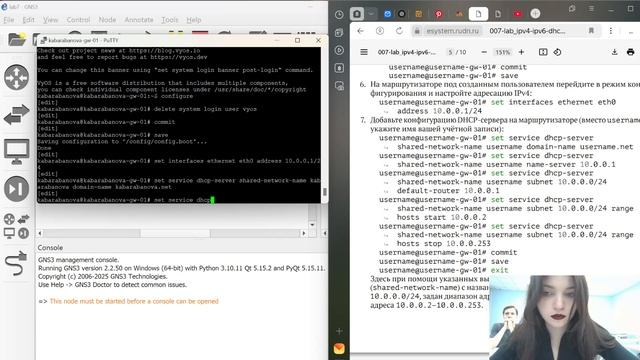Open the browser downloads circle icon
Image resolution: width=640 pixels, height=360 pixels.
click(380, 31)
